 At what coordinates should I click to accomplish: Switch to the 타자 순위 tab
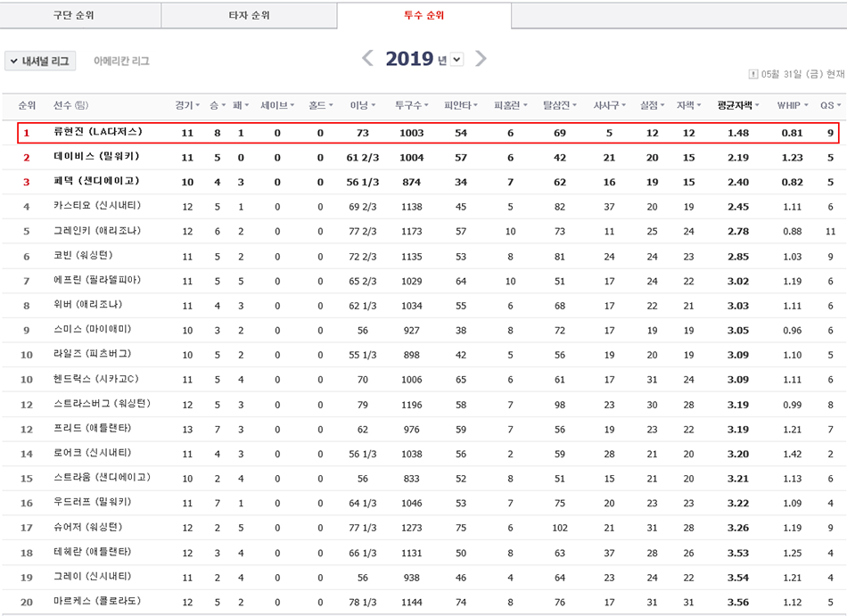pyautogui.click(x=249, y=15)
